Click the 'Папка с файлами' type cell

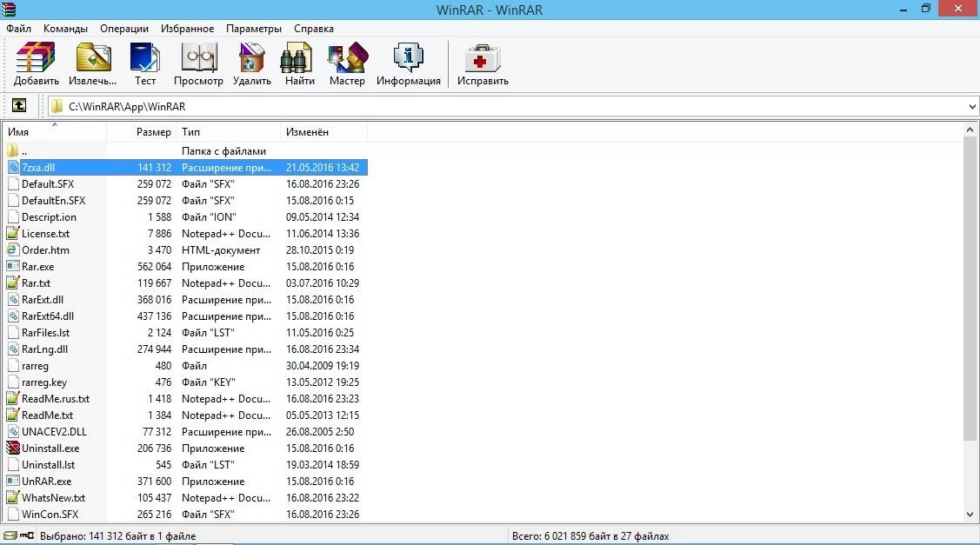(x=223, y=150)
